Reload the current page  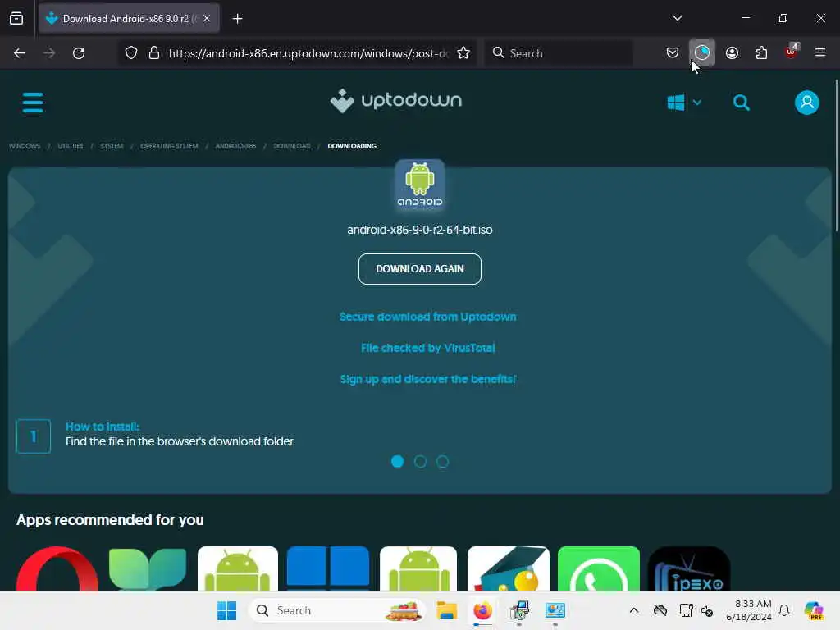[x=79, y=53]
